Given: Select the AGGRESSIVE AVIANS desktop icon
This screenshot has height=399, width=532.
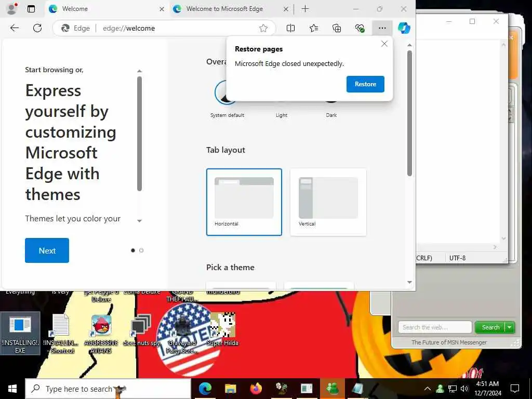Looking at the screenshot, I should [101, 334].
